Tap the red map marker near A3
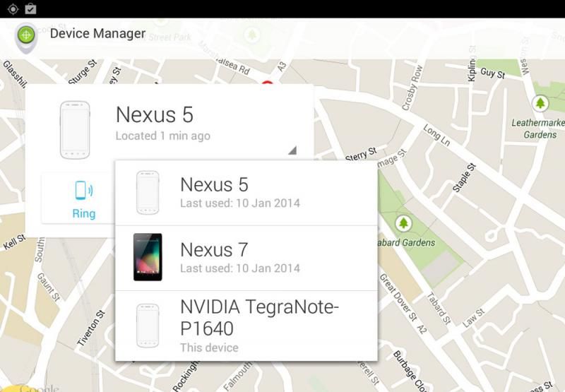565x392 pixels. pos(267,85)
